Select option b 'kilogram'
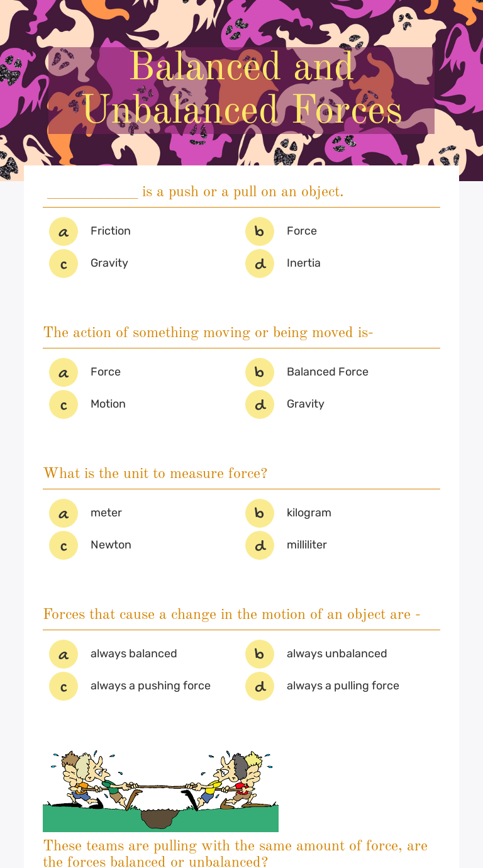The height and width of the screenshot is (868, 483). [260, 513]
